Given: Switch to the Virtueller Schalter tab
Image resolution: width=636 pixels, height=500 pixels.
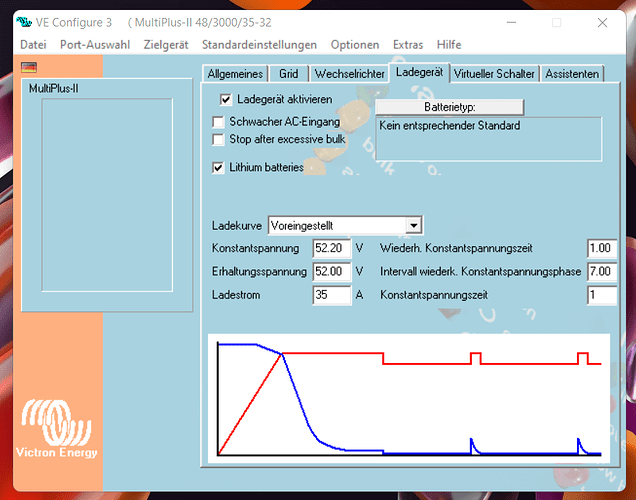Looking at the screenshot, I should [494, 74].
